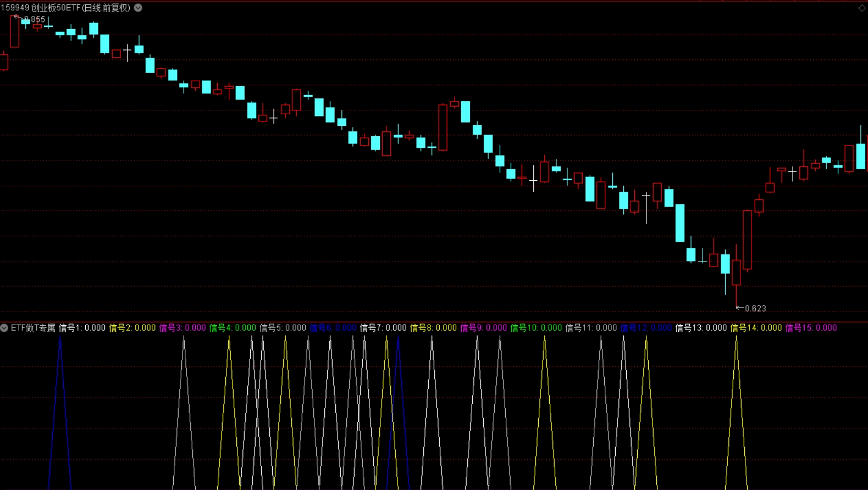The image size is (868, 490).
Task: Click the diamond icon at top-right corner
Action: (862, 8)
